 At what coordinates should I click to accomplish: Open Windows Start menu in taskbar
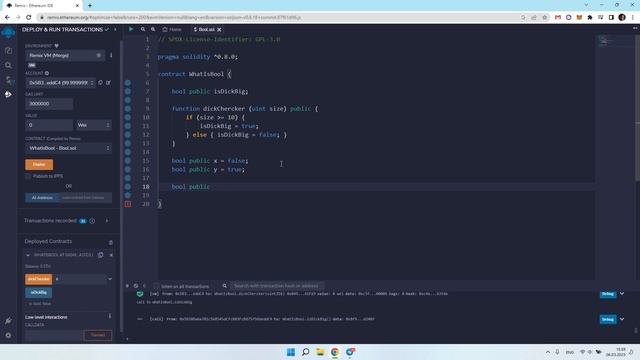click(291, 352)
